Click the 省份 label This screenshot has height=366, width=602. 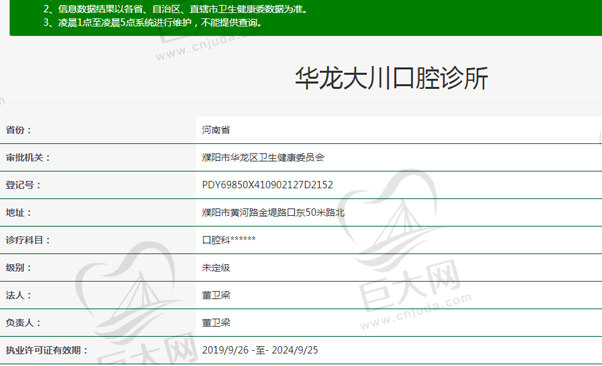pyautogui.click(x=18, y=130)
